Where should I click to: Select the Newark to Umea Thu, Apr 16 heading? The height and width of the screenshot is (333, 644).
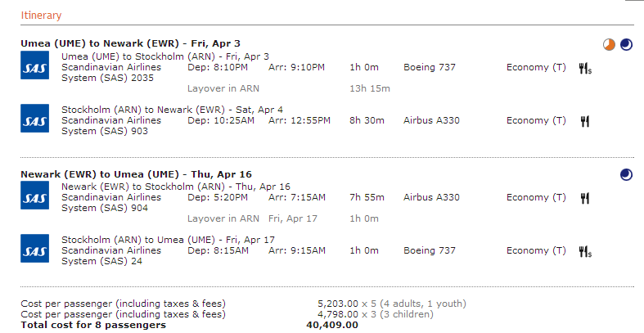[136, 174]
